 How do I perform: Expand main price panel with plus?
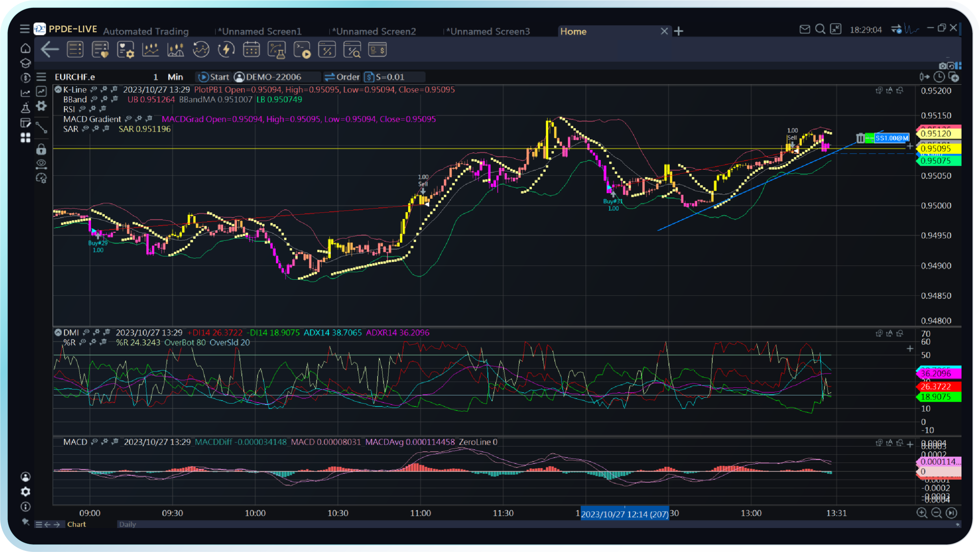(x=910, y=146)
